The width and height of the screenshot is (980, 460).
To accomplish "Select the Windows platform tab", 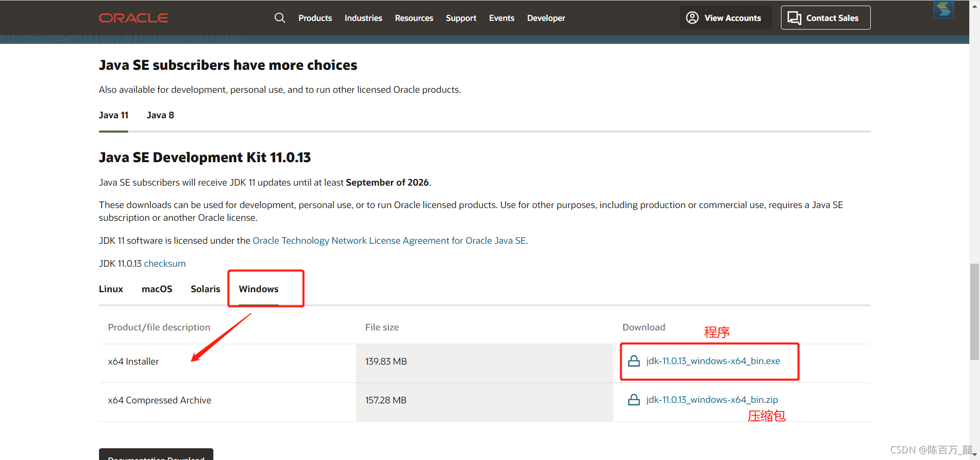I will (259, 289).
